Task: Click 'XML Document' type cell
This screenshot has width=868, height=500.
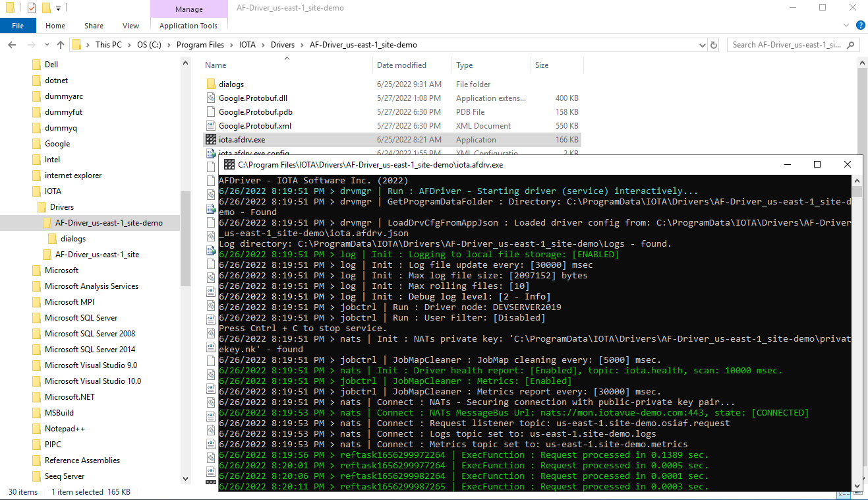Action: [483, 126]
